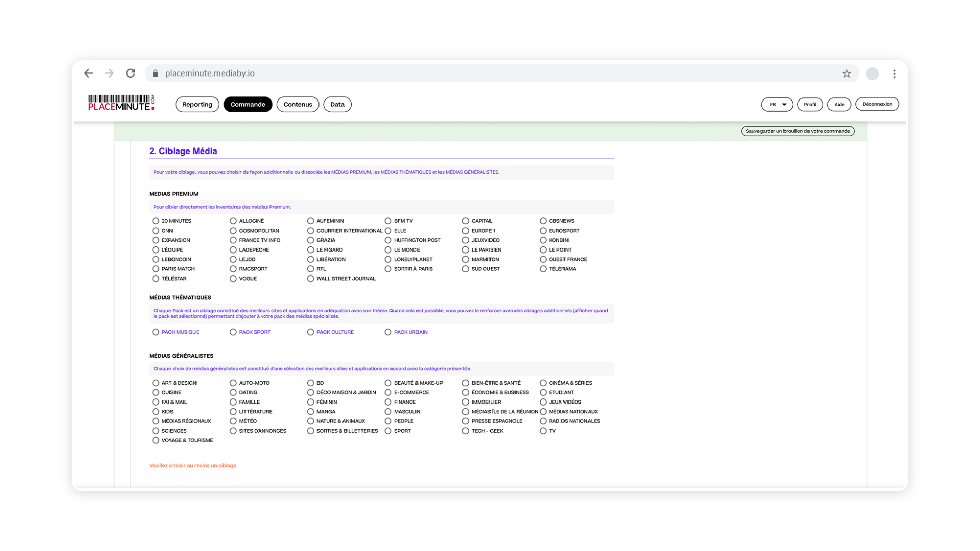This screenshot has width=980, height=551.
Task: Bookmark this page with the star icon
Action: (x=847, y=73)
